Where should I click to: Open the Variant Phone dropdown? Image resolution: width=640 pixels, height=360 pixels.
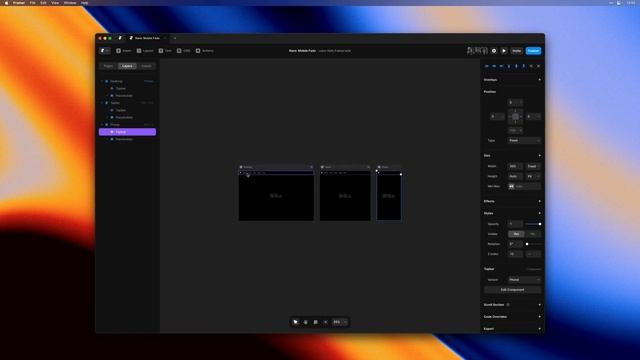(524, 280)
